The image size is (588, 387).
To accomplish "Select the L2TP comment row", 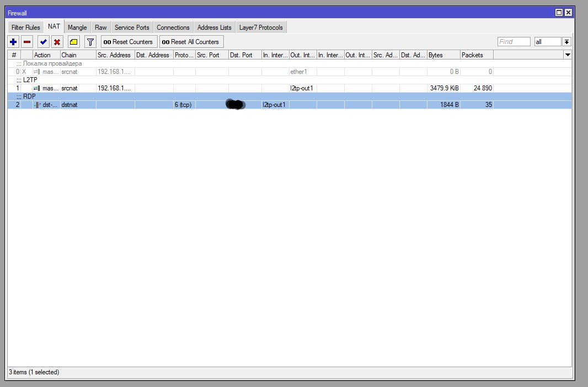I will 290,80.
